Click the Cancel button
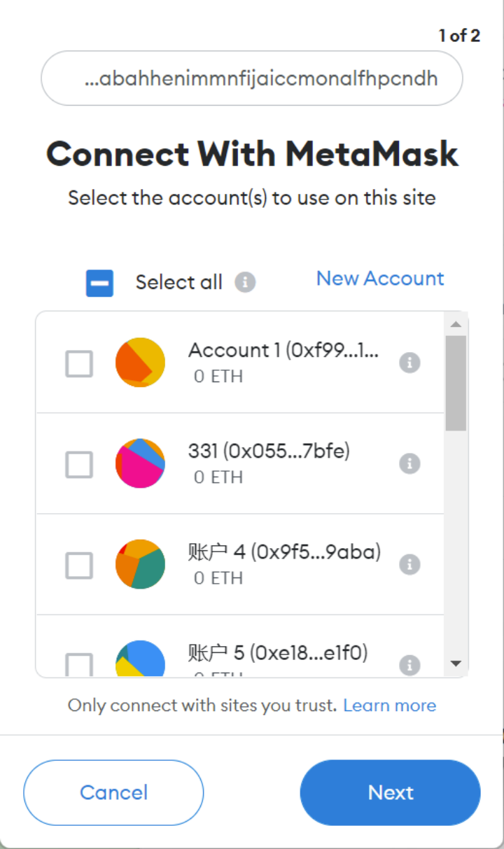The image size is (504, 849). pyautogui.click(x=113, y=792)
